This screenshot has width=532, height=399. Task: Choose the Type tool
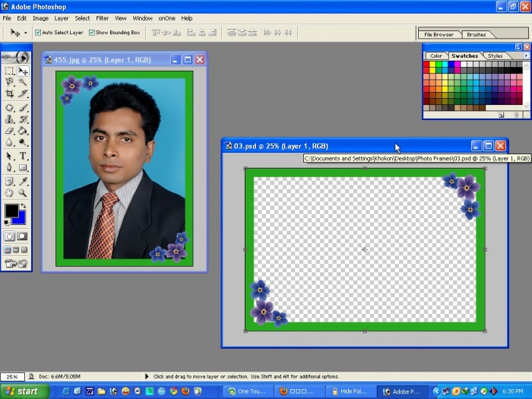tap(23, 156)
